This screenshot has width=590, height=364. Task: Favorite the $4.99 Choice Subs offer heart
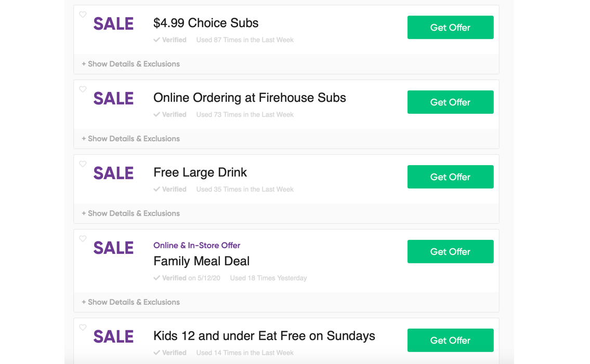point(83,15)
